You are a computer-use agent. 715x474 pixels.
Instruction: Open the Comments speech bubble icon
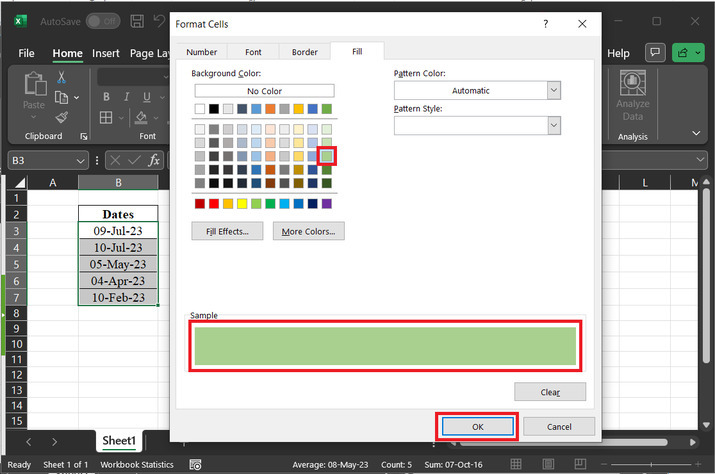pos(655,53)
